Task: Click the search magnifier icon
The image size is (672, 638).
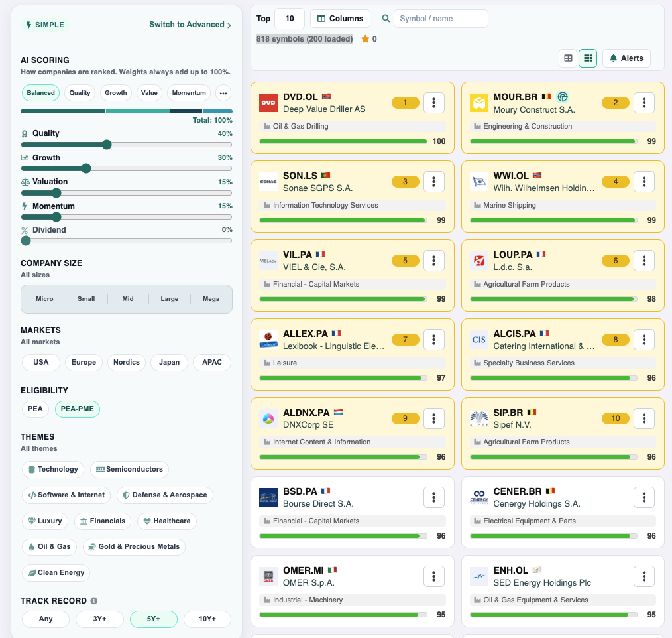Action: (386, 19)
